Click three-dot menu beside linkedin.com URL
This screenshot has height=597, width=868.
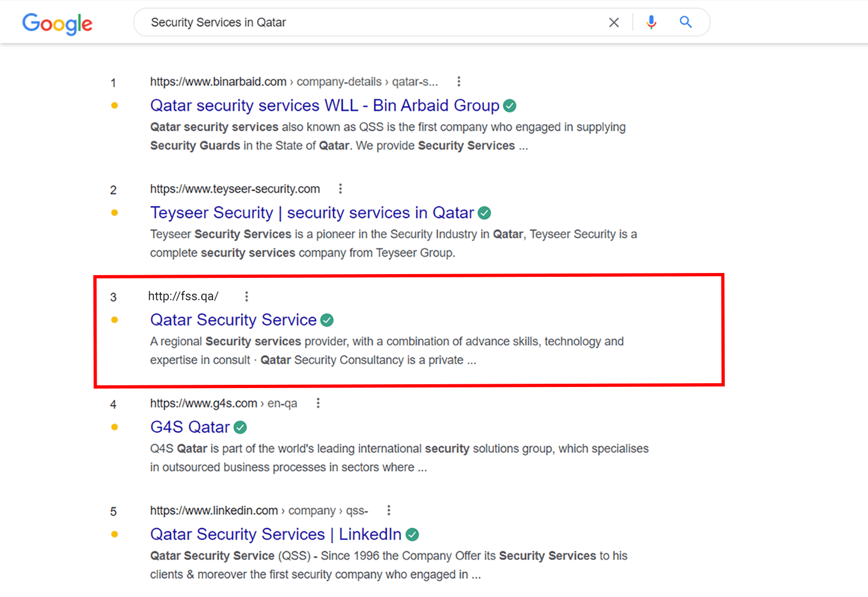click(389, 510)
